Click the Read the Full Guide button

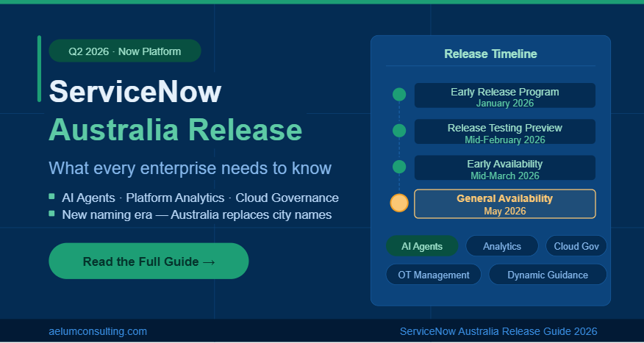pyautogui.click(x=149, y=261)
